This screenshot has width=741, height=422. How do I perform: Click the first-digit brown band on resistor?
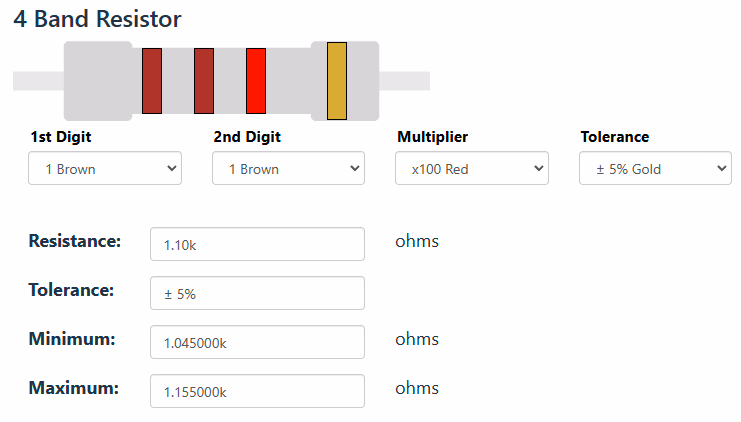coord(152,80)
